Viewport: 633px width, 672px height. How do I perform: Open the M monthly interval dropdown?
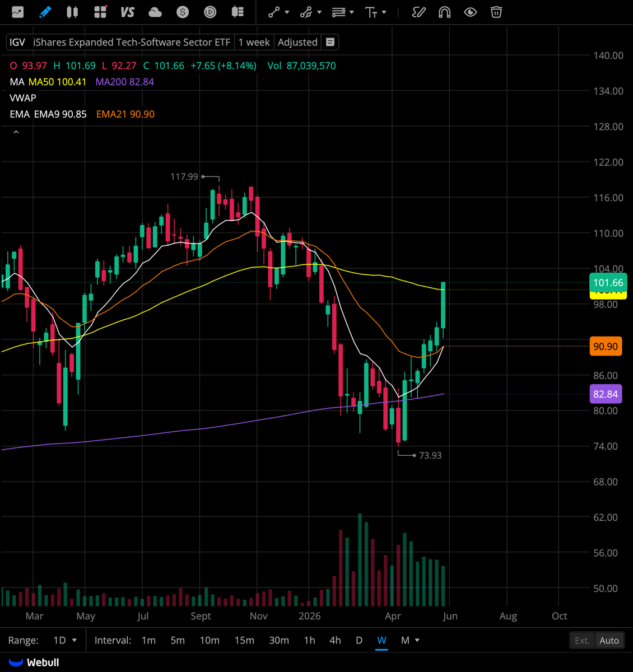[x=409, y=640]
